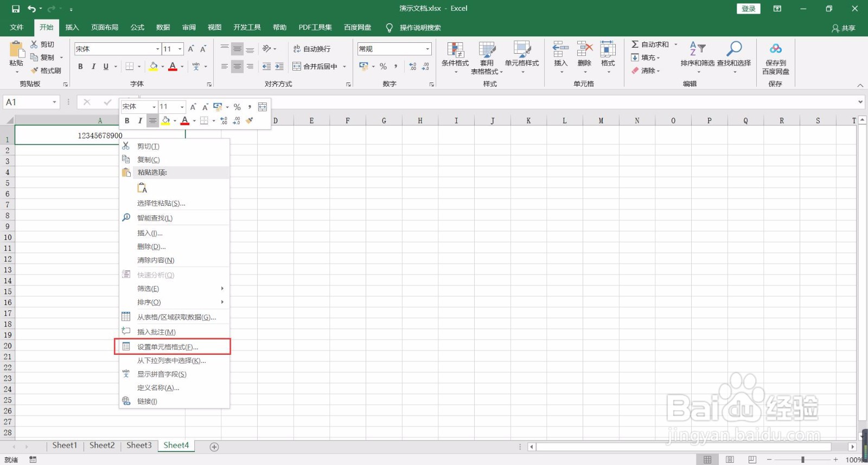The height and width of the screenshot is (465, 868).
Task: Increase font size in the ribbon
Action: pyautogui.click(x=191, y=49)
